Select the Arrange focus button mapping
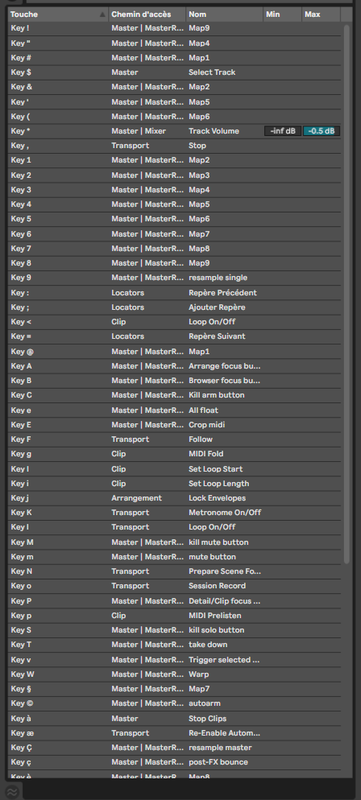 pyautogui.click(x=224, y=366)
